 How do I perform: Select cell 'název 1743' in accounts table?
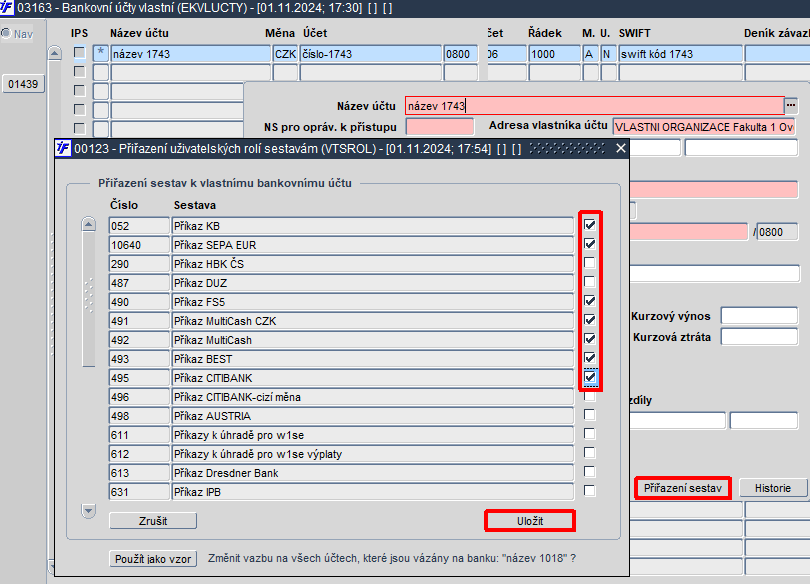[x=191, y=54]
